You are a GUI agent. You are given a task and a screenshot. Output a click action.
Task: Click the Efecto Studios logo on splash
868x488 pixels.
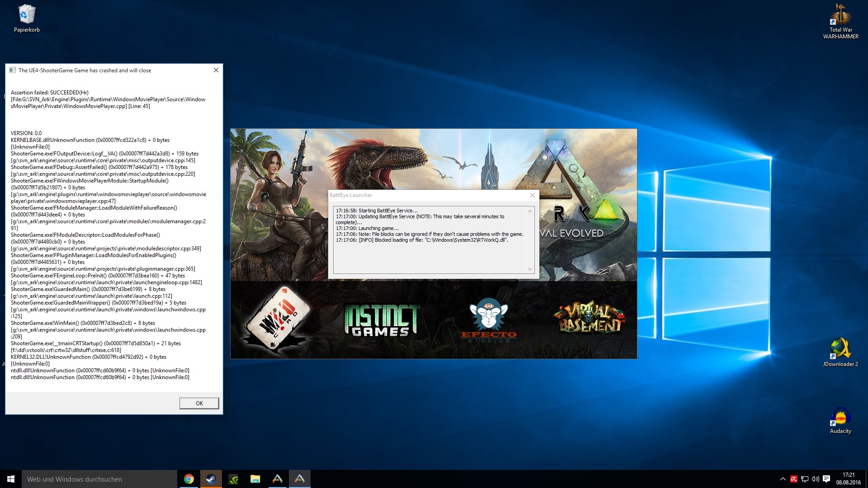tap(489, 320)
